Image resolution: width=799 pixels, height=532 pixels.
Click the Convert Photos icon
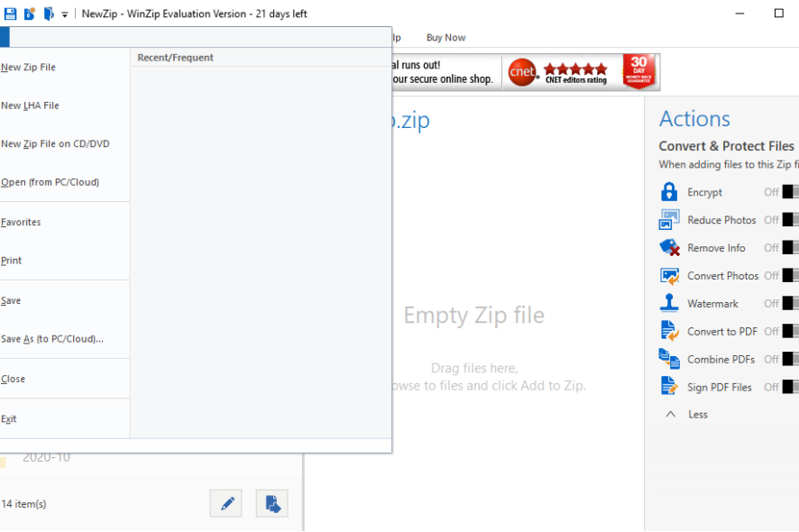(669, 276)
